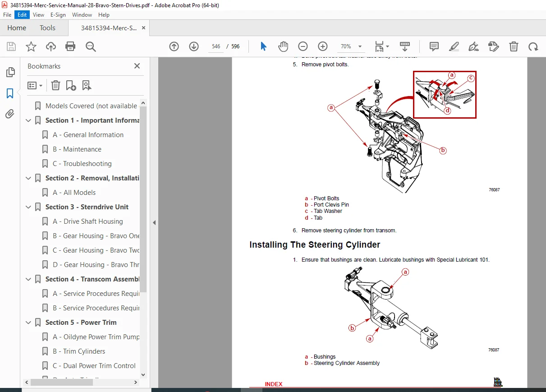Switch to the Tools tab
Image resolution: width=546 pixels, height=392 pixels.
47,28
